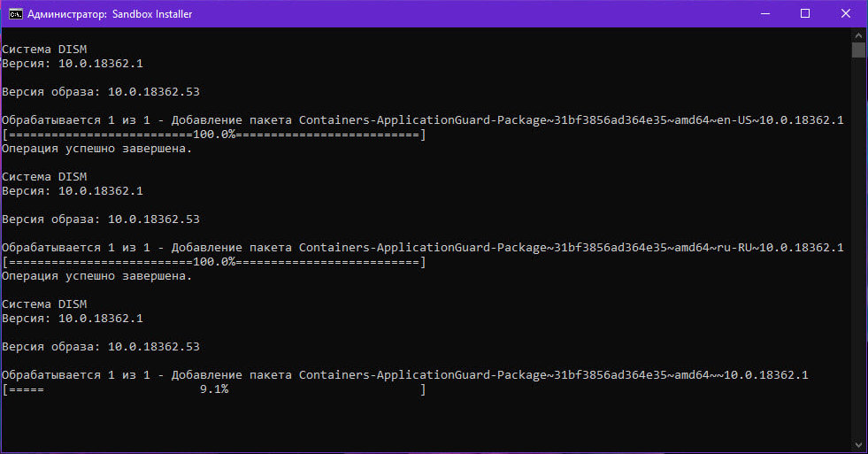Click the 100.0% progress bar under the en-US package
This screenshot has width=868, height=454.
(x=213, y=135)
